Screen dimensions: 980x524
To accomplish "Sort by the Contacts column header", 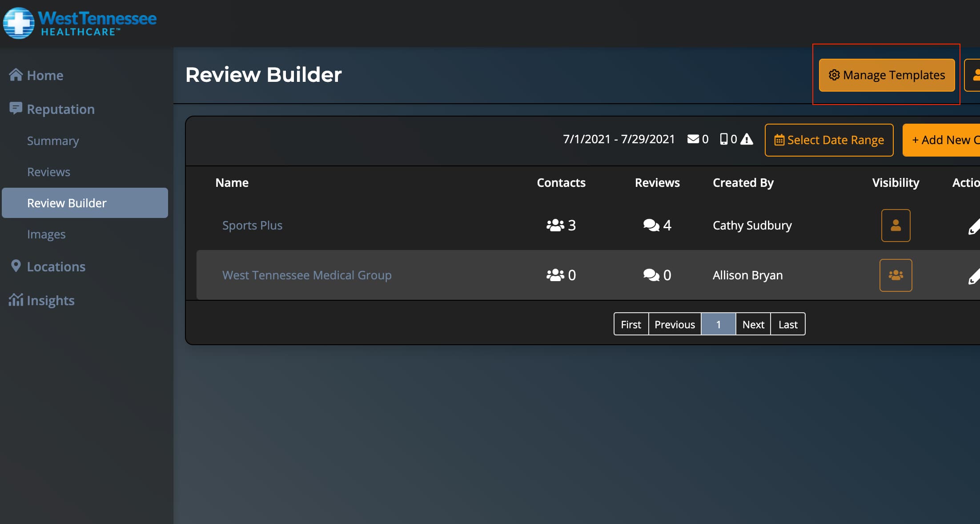I will (x=561, y=182).
